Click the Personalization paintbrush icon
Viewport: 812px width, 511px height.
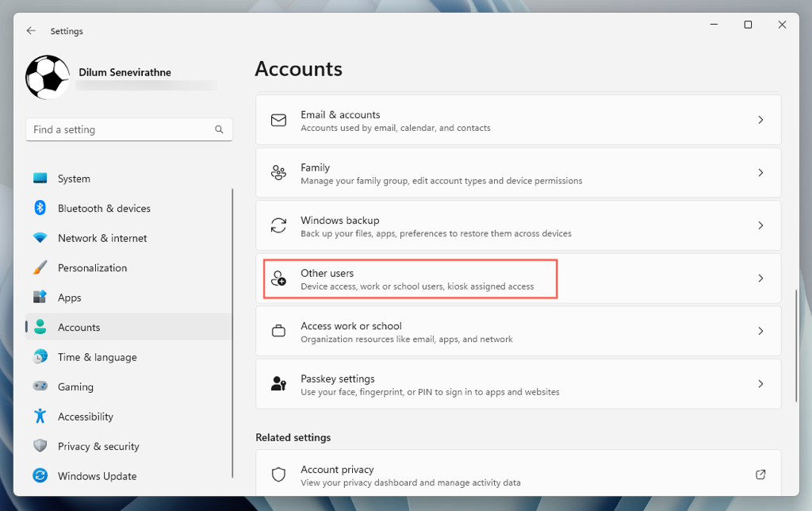(x=40, y=267)
